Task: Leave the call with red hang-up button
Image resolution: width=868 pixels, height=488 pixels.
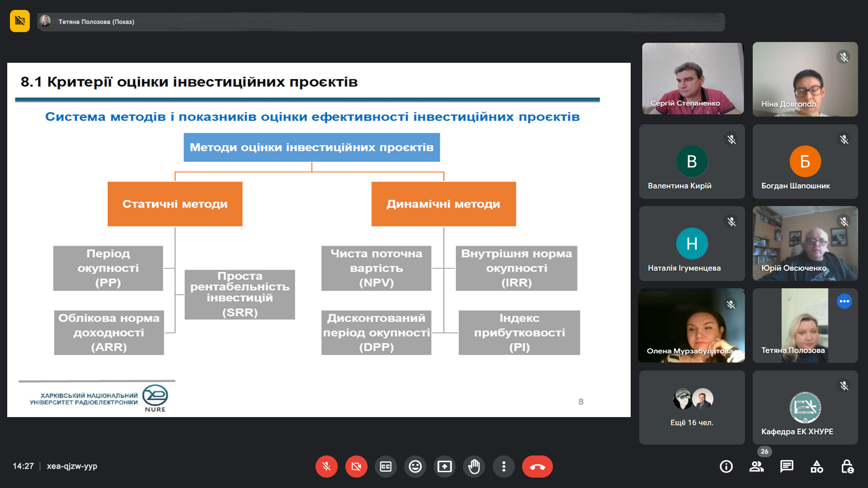Action: click(537, 466)
